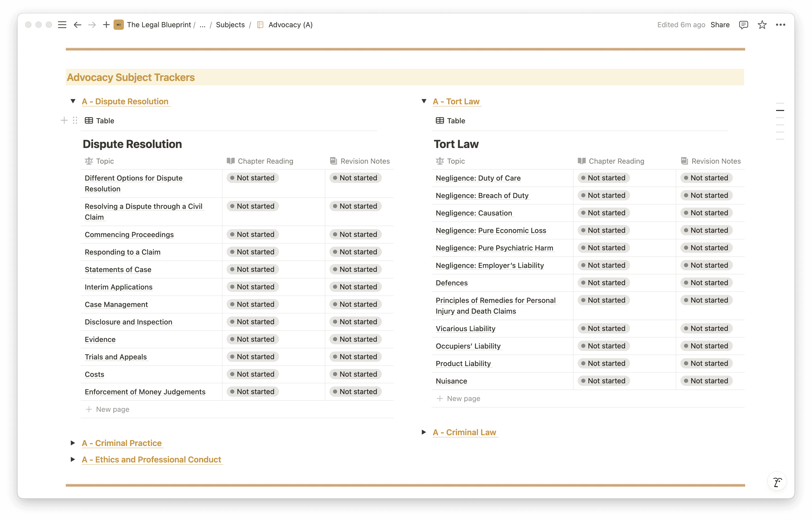Expand the A - Criminal Practice toggle
The width and height of the screenshot is (812, 520).
pos(73,443)
